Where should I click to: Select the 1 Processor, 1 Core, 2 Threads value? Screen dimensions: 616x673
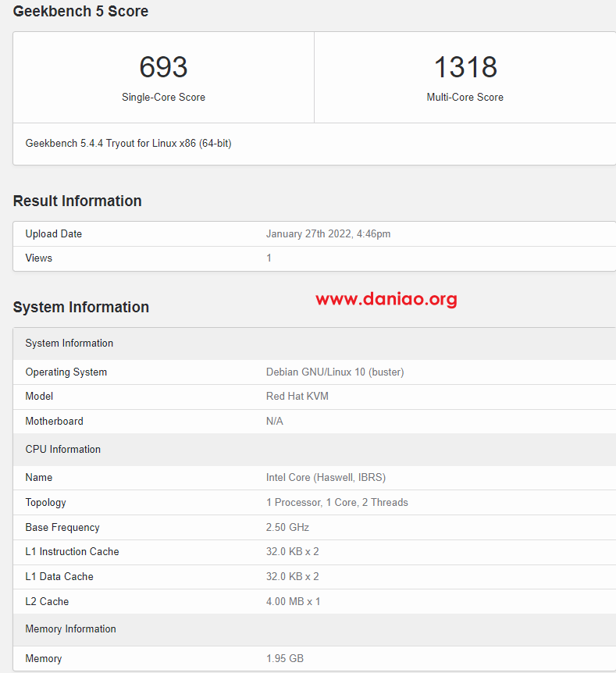(337, 503)
